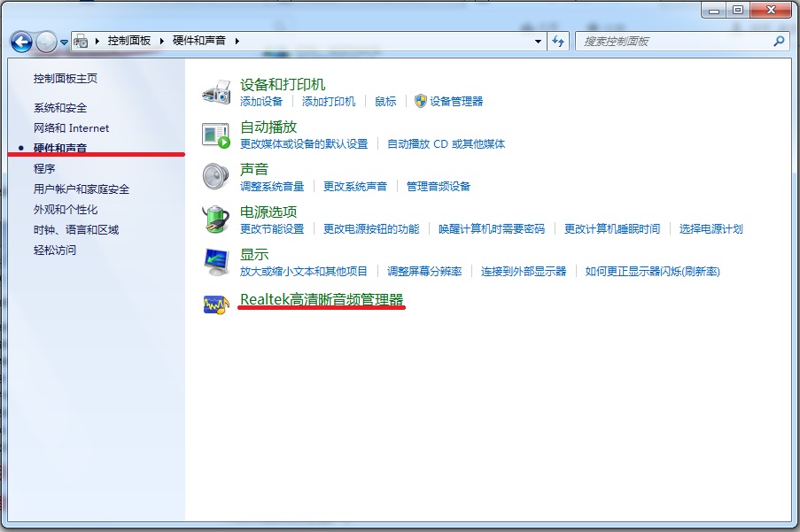This screenshot has height=532, width=800.
Task: Open Realtek高清晰音频管理器 link
Action: click(x=322, y=300)
